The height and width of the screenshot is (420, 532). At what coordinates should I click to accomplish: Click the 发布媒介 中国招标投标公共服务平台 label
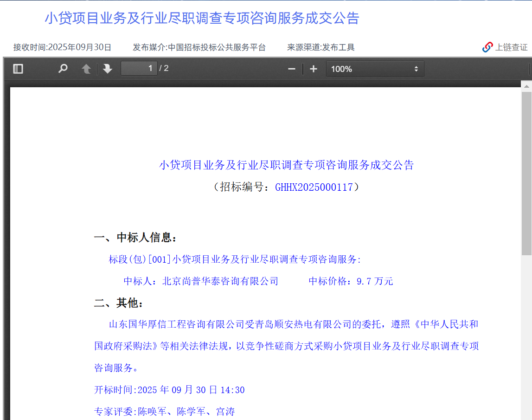pyautogui.click(x=199, y=47)
